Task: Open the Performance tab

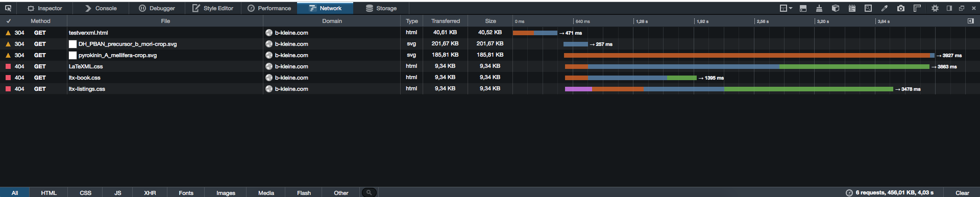Action: (x=269, y=8)
